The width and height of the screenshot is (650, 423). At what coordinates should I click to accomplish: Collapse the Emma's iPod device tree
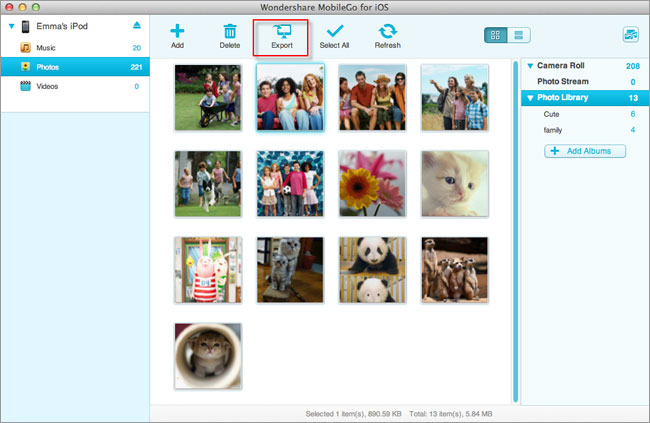(x=12, y=26)
